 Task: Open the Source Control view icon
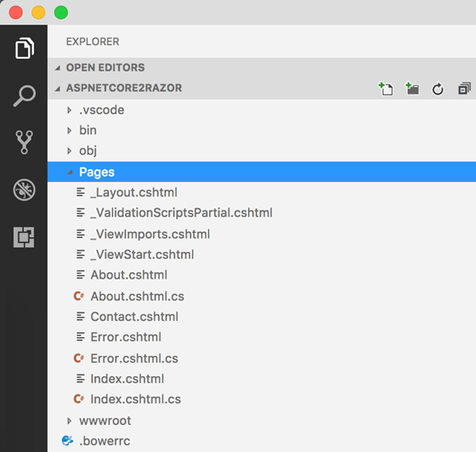click(x=24, y=142)
